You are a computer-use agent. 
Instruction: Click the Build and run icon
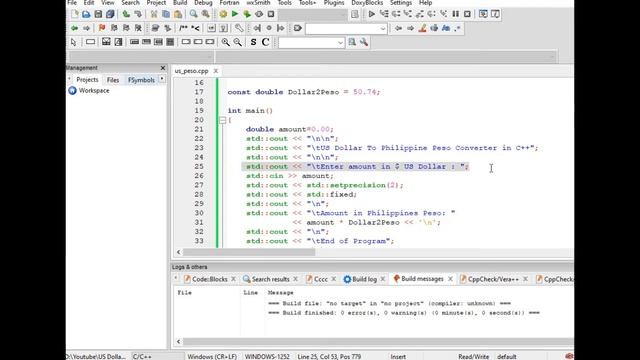pos(247,14)
